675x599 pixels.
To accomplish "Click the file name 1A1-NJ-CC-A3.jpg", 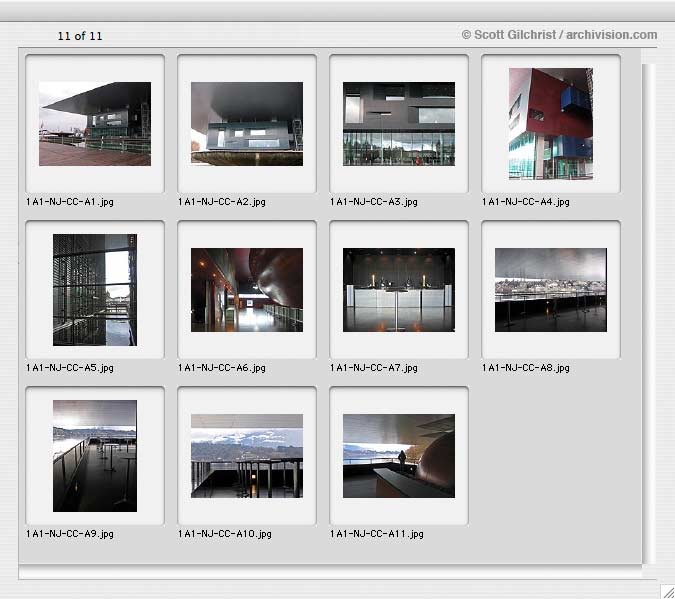I will [374, 202].
